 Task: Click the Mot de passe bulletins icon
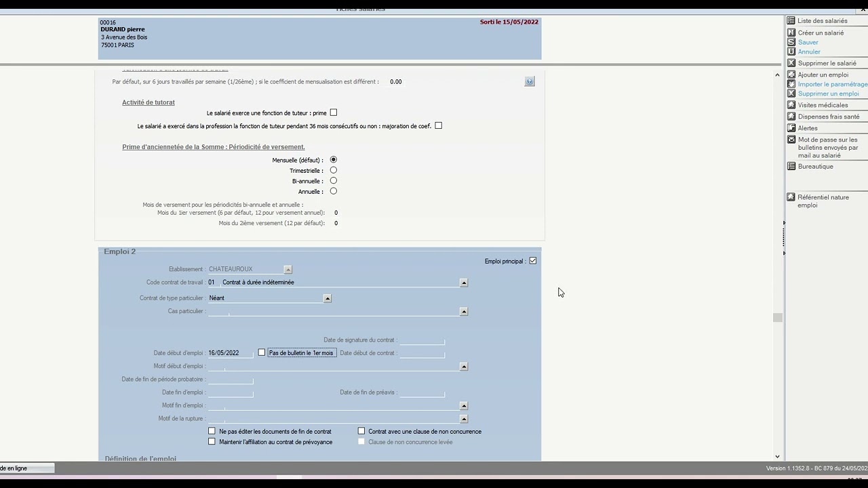click(791, 140)
